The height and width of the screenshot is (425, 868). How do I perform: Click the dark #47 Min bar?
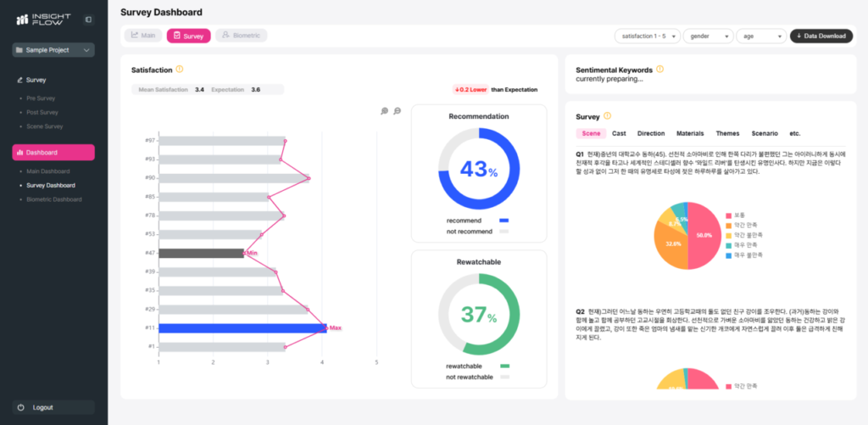(x=201, y=253)
